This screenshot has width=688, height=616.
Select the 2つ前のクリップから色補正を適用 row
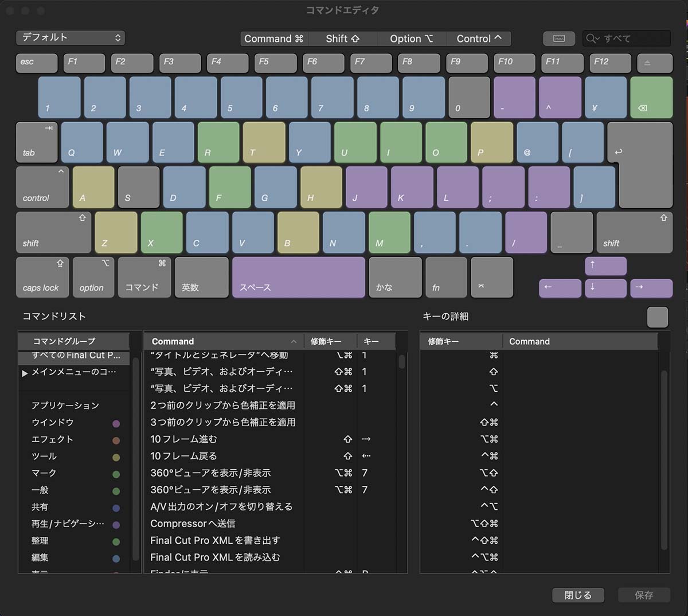(x=271, y=406)
